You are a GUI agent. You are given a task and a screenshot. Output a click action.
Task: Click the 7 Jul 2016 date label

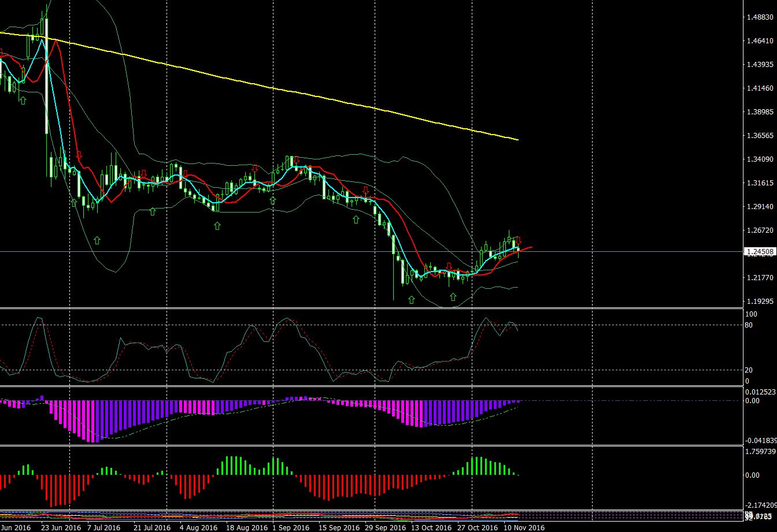point(103,527)
